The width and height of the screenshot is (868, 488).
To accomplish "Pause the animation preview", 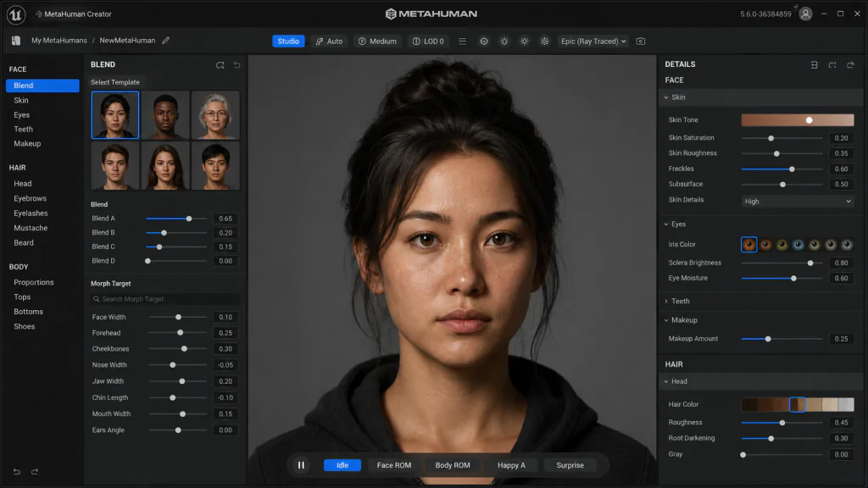I will pyautogui.click(x=301, y=465).
